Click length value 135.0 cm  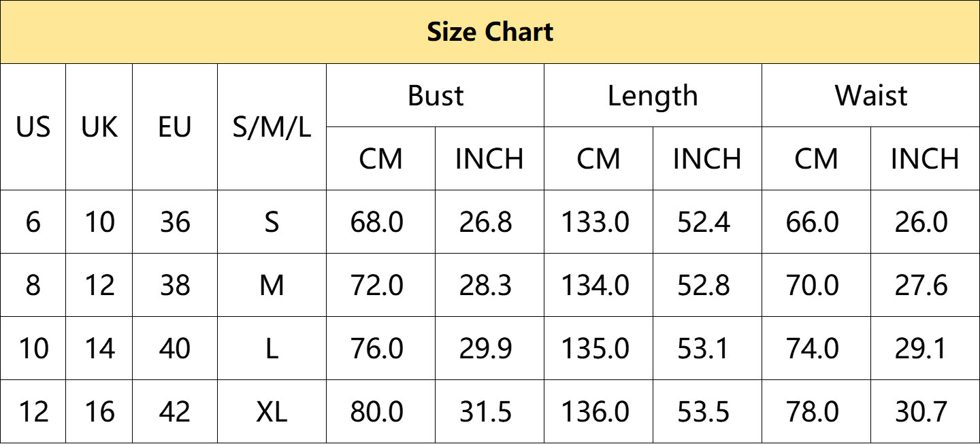tap(595, 348)
